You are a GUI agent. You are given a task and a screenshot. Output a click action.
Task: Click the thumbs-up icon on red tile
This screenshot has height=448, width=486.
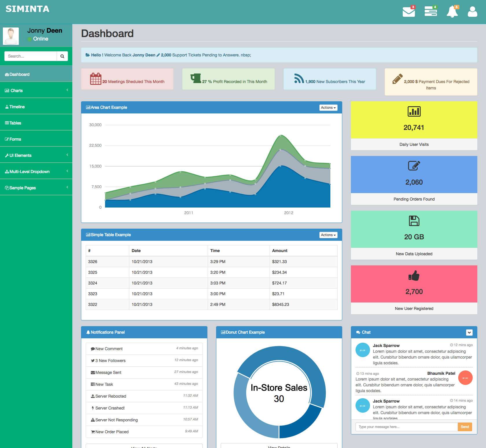(x=414, y=276)
